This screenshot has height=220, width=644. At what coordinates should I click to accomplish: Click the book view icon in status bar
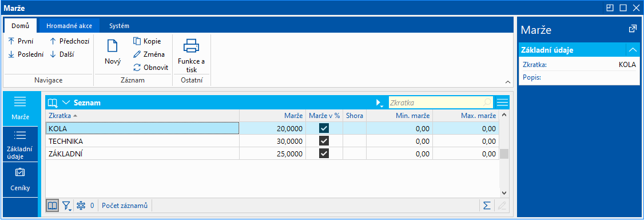coord(52,206)
